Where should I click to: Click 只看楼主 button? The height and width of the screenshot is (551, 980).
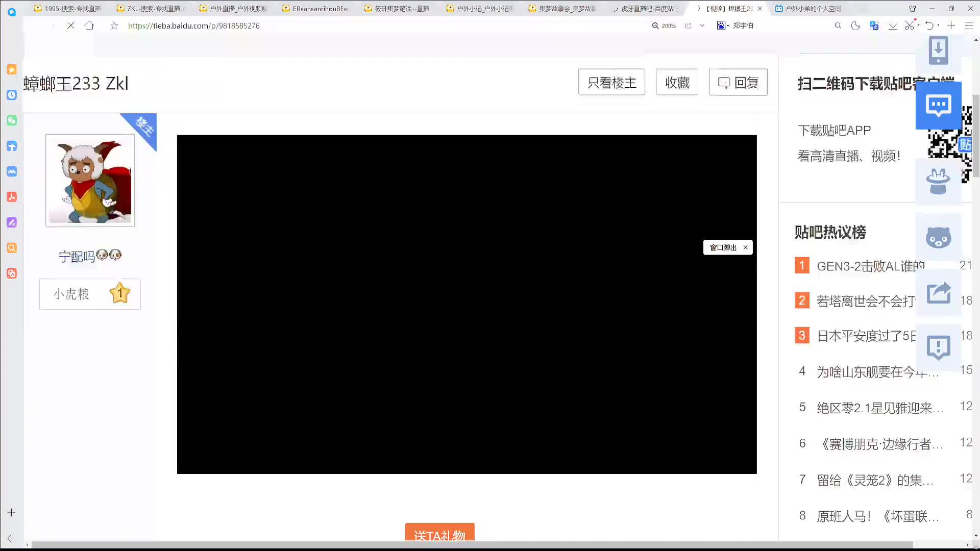click(611, 82)
